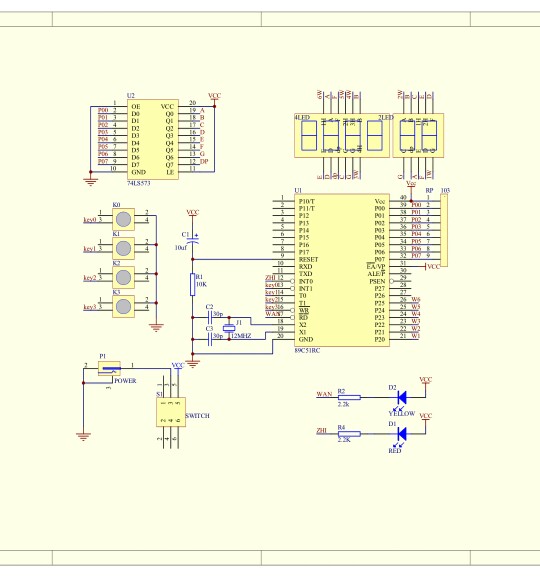Click the RP resistor pack 103
Viewport: 540px width, 576px height.
point(444,230)
